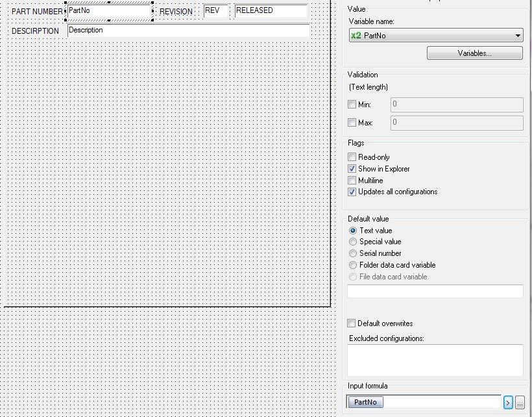Select the Special value radio option

(x=353, y=242)
